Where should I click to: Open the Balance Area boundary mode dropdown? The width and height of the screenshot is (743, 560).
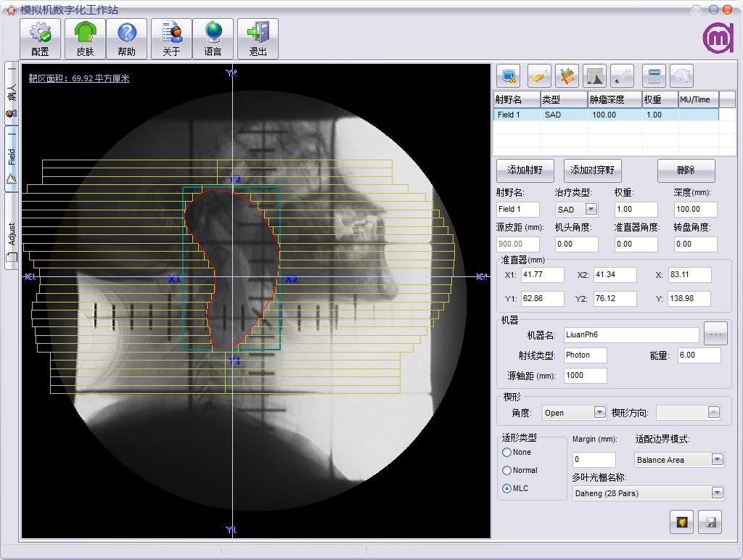click(717, 460)
